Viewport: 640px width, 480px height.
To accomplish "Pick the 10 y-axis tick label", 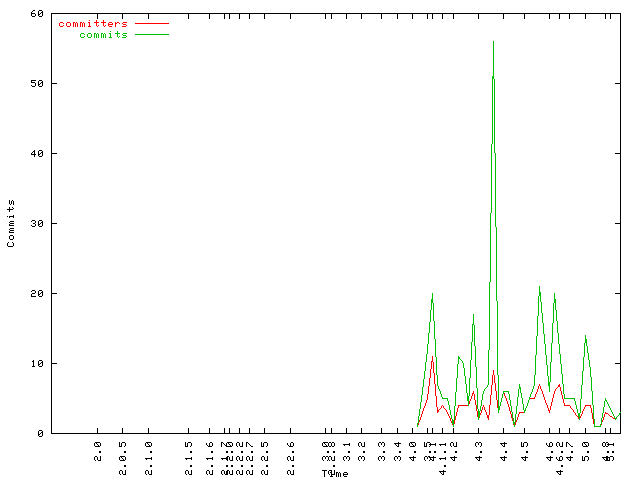I will pyautogui.click(x=37, y=363).
